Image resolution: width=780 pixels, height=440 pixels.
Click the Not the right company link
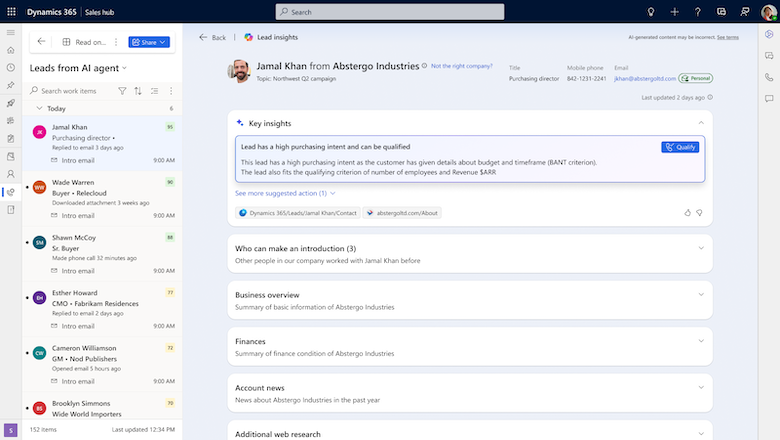click(x=461, y=66)
